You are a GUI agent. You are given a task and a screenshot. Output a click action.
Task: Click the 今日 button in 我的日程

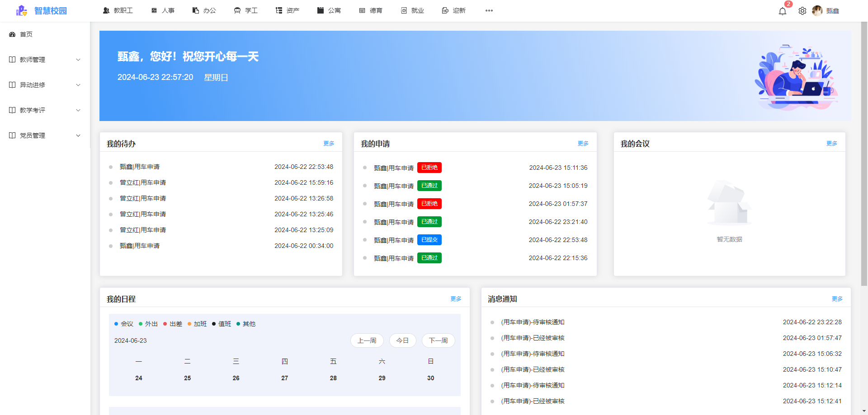[402, 340]
